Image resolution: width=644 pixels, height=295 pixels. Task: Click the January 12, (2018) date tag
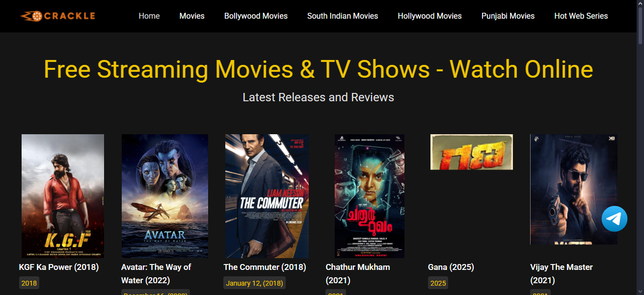(x=254, y=283)
